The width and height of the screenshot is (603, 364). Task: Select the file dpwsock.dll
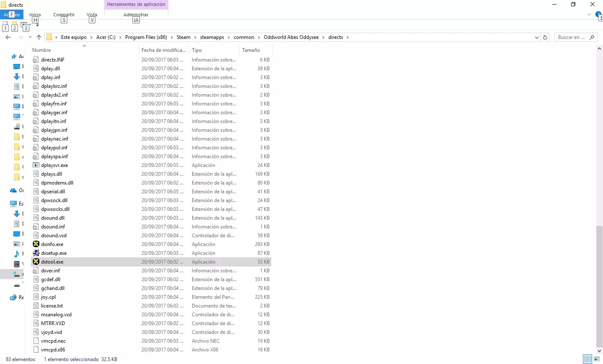[54, 200]
